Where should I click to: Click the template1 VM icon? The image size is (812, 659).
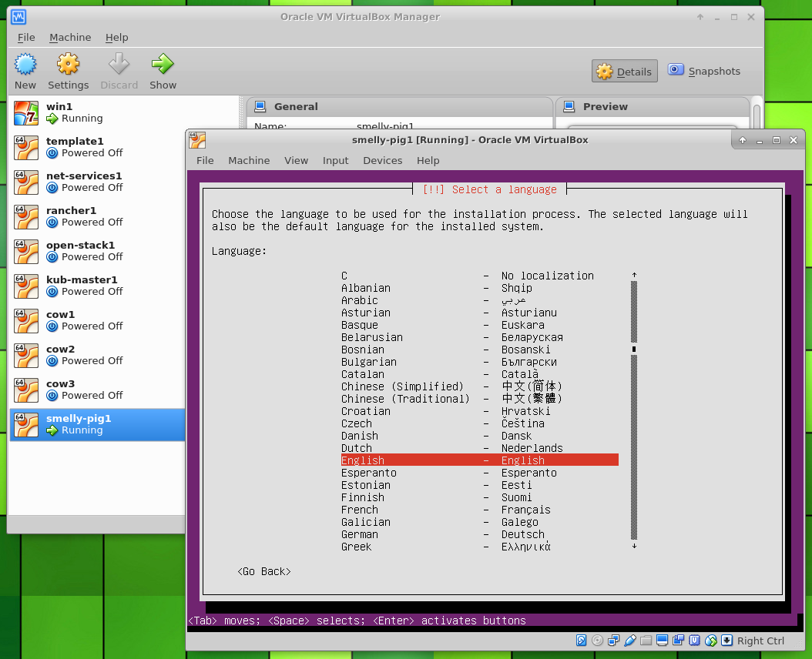coord(26,148)
